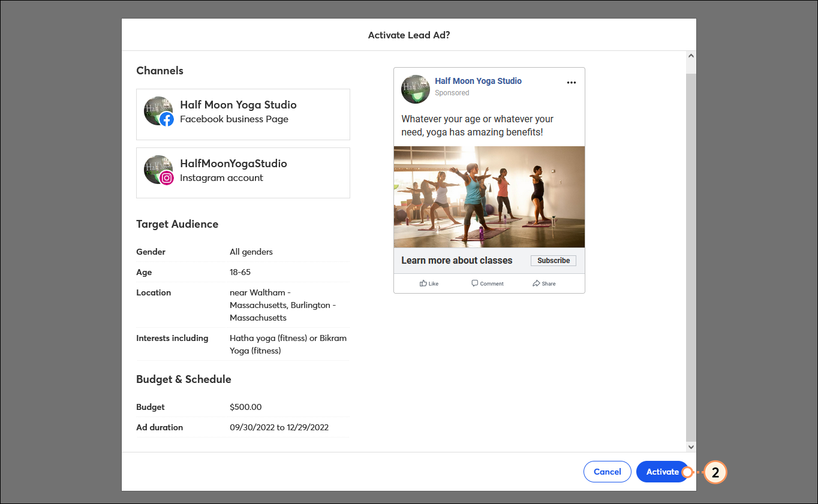Click the 'Age' label in Target Audience
The image size is (818, 504).
(x=144, y=272)
